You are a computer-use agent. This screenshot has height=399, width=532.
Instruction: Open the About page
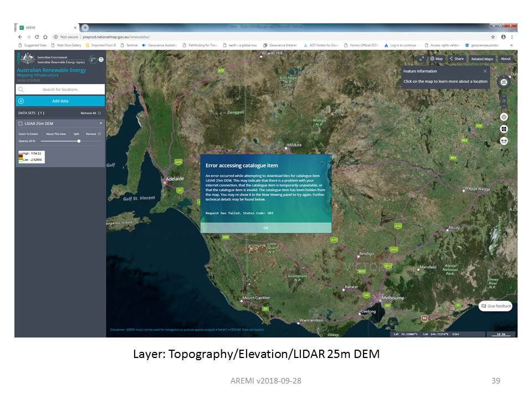(x=505, y=59)
